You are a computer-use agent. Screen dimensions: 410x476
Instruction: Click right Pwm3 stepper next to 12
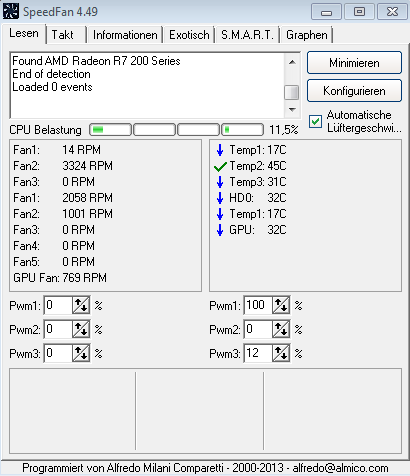pyautogui.click(x=281, y=353)
